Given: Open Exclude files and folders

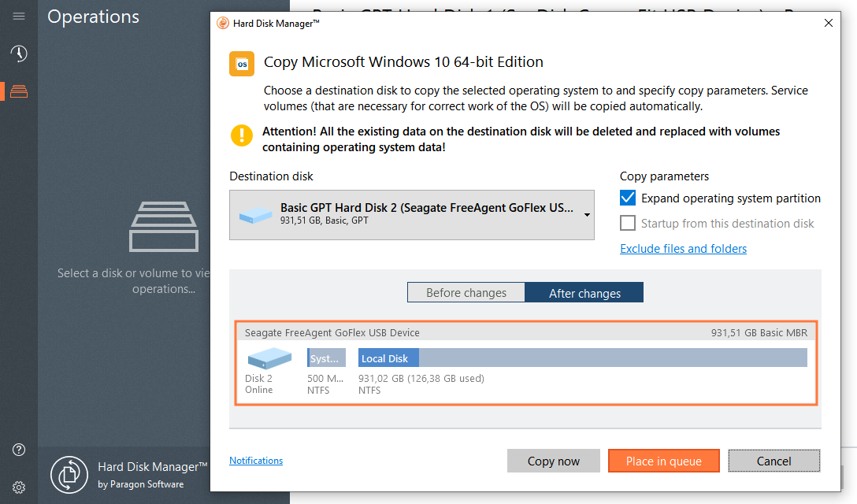Looking at the screenshot, I should 683,248.
